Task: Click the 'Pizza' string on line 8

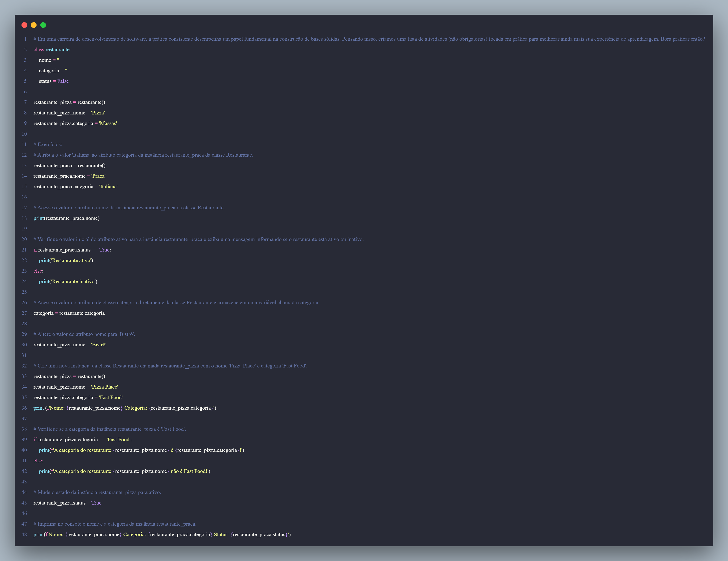Action: [98, 113]
